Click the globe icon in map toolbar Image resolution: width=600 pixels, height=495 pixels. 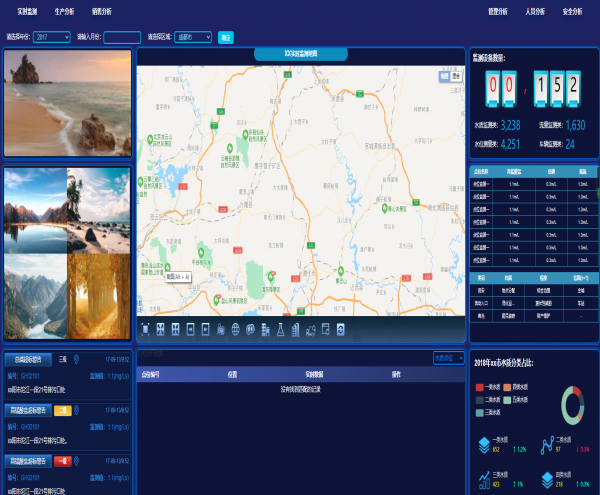[236, 329]
